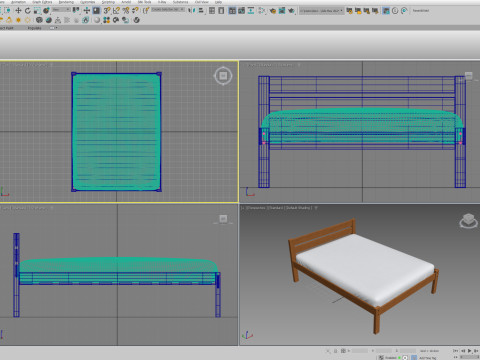
Task: Open Edit Named Selection Sets
Action: [x=146, y=11]
